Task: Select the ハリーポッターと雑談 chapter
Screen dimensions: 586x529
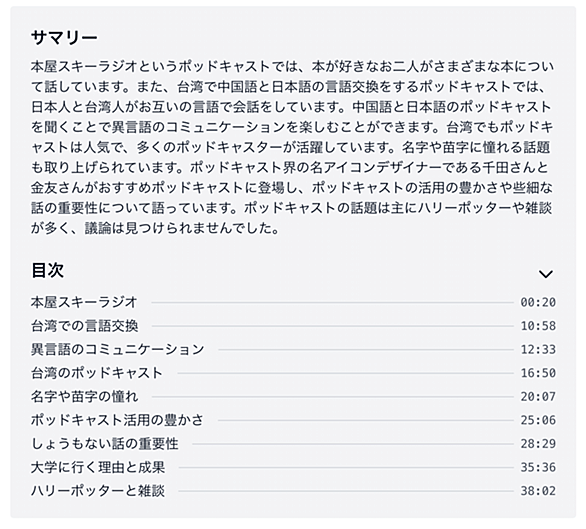Action: click(x=98, y=491)
